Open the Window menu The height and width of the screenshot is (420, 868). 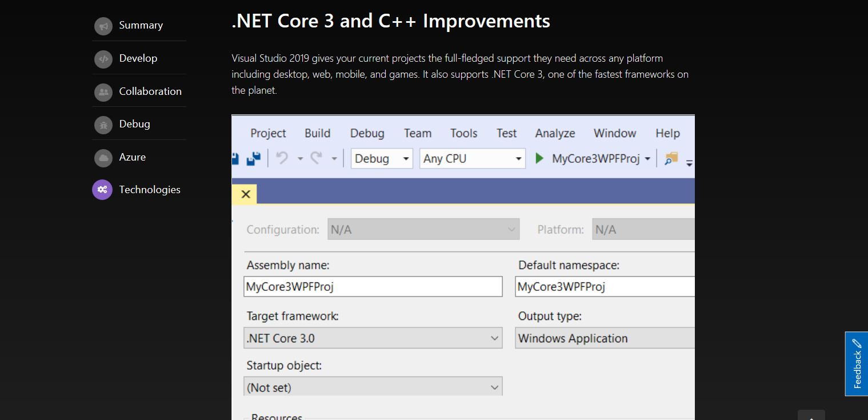pyautogui.click(x=615, y=133)
